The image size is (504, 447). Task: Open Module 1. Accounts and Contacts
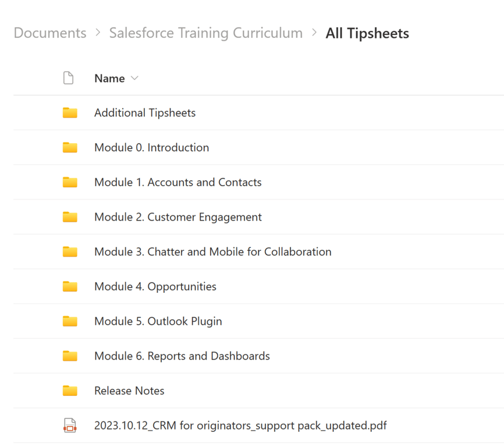[178, 182]
